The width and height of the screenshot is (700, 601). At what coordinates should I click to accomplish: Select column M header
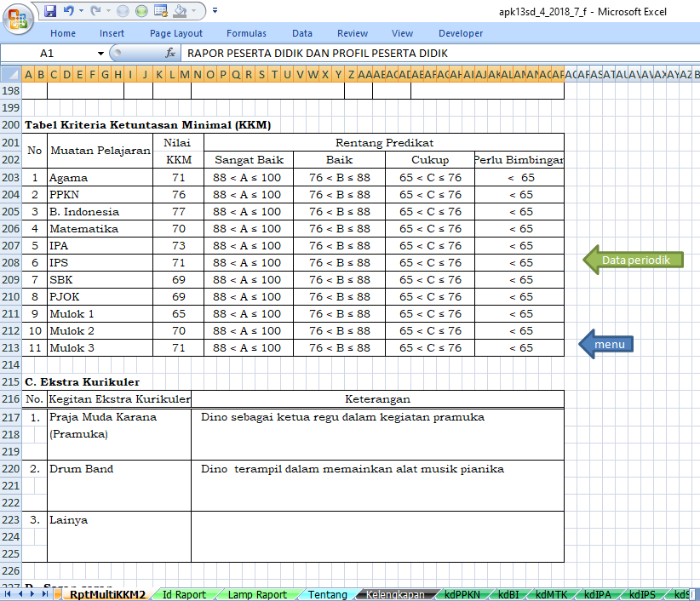[x=185, y=75]
